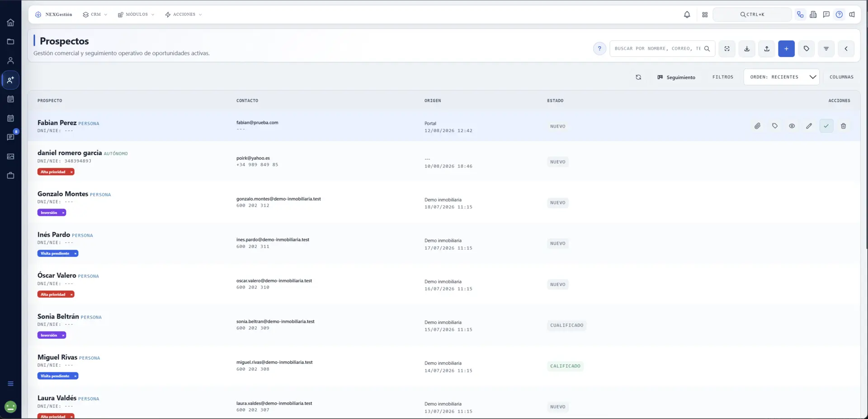Click the scan icon next to search
The image size is (868, 419).
pos(727,49)
